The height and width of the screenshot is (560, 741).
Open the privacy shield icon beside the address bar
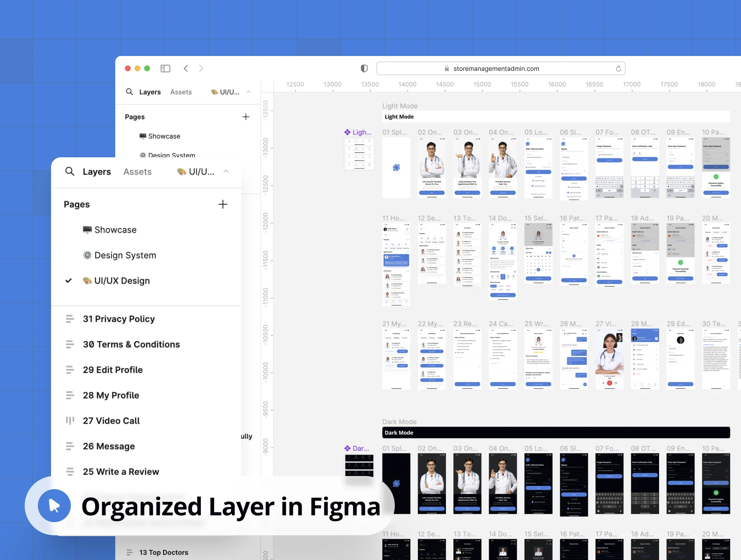[364, 68]
